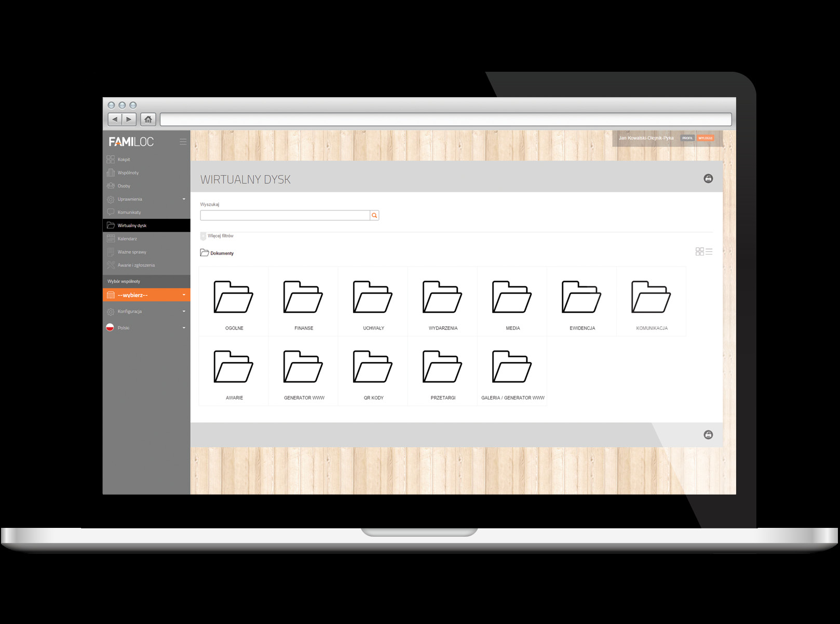Screen dimensions: 840x624
Task: Open Kalendarz in the sidebar
Action: [x=146, y=239]
